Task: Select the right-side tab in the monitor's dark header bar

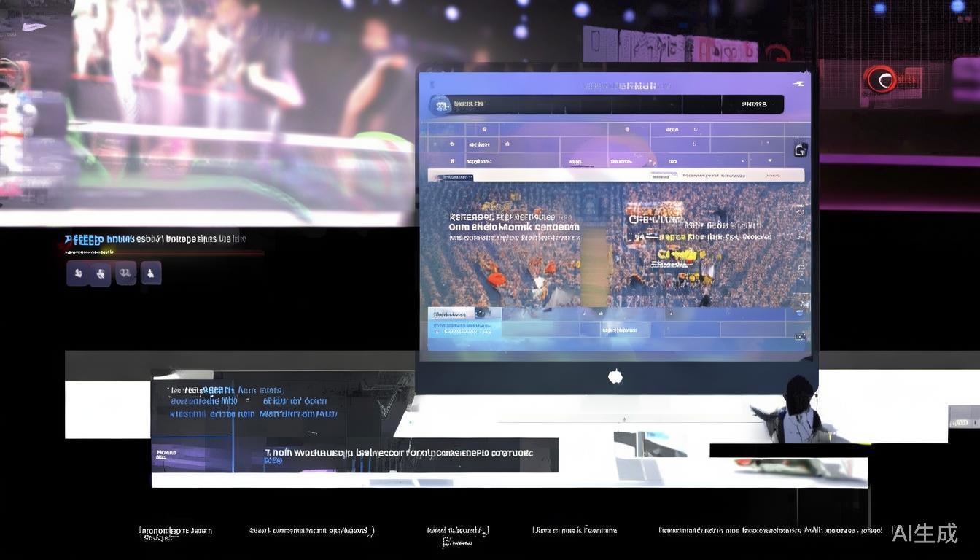Action: [x=754, y=105]
